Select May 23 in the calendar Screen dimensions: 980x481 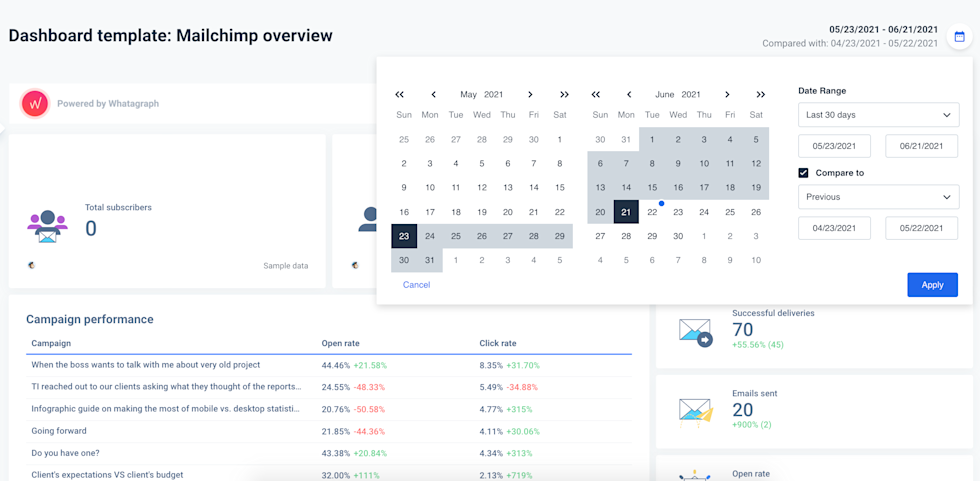coord(404,236)
